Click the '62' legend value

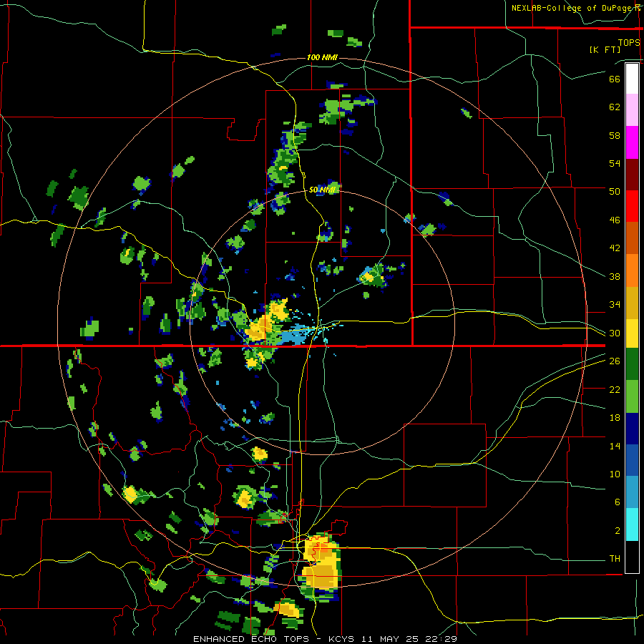click(615, 107)
